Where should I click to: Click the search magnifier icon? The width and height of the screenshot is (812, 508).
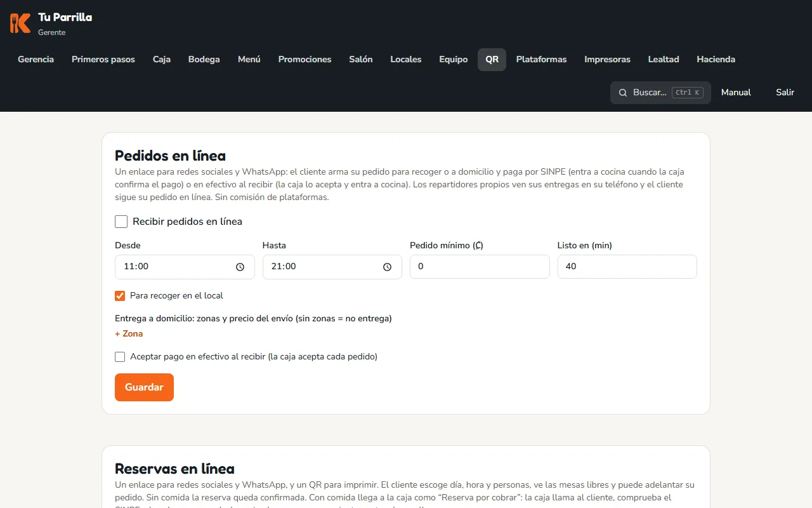623,93
